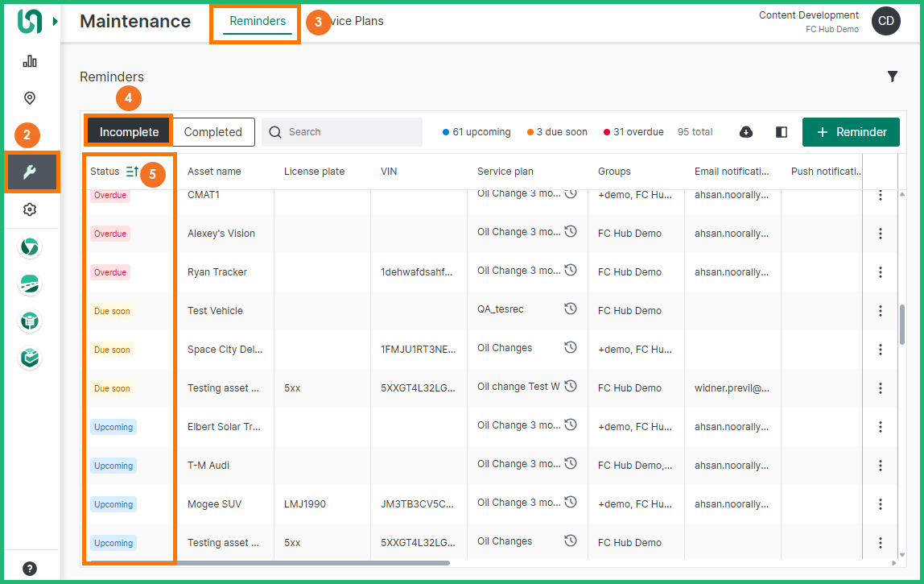View service history icon for Ryan Tracker row
This screenshot has width=924, height=584.
(571, 271)
